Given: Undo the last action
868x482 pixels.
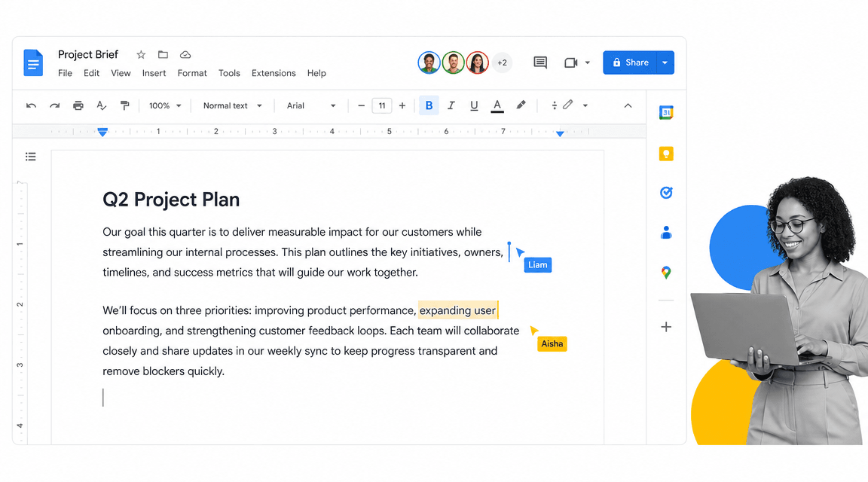Looking at the screenshot, I should pyautogui.click(x=31, y=105).
